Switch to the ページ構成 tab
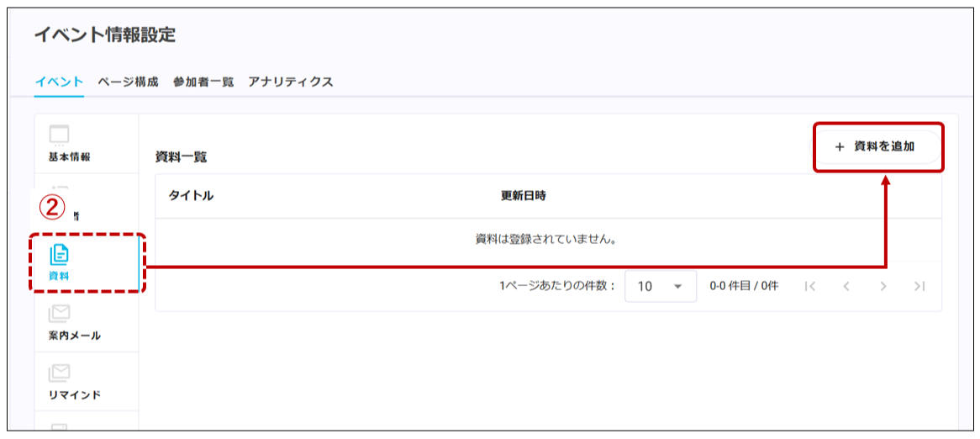 128,82
